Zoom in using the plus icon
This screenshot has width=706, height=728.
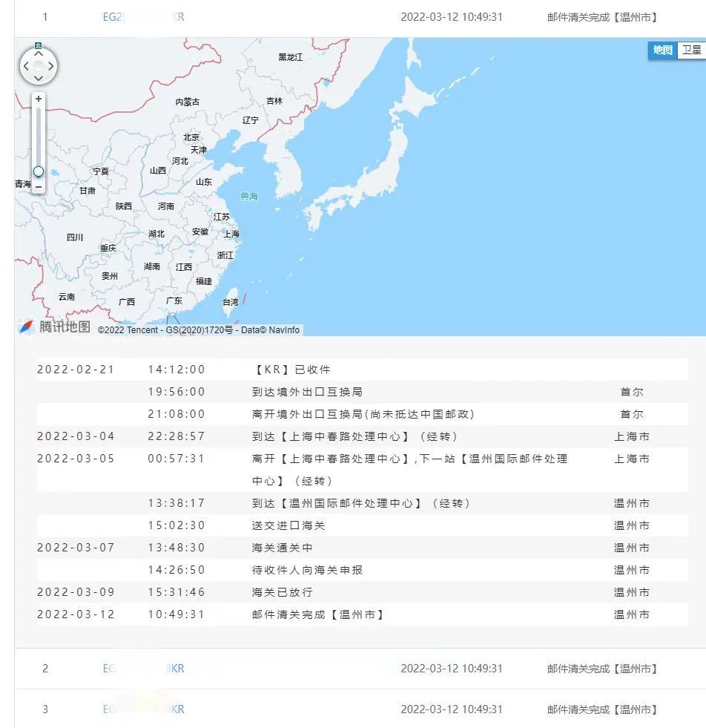(x=38, y=98)
